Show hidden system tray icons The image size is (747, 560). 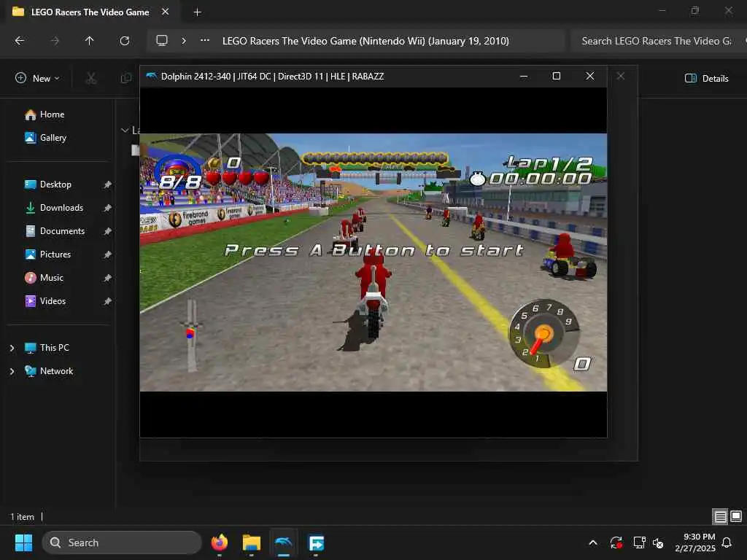click(x=593, y=542)
